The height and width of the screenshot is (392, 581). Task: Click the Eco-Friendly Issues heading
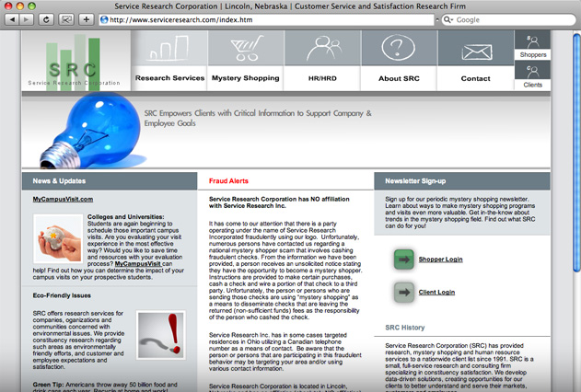coord(62,295)
